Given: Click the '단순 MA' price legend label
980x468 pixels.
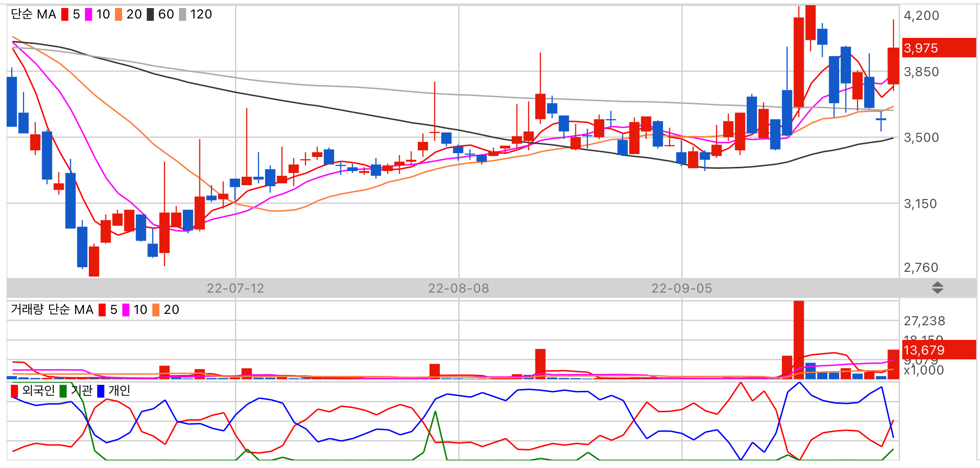Looking at the screenshot, I should tap(34, 15).
